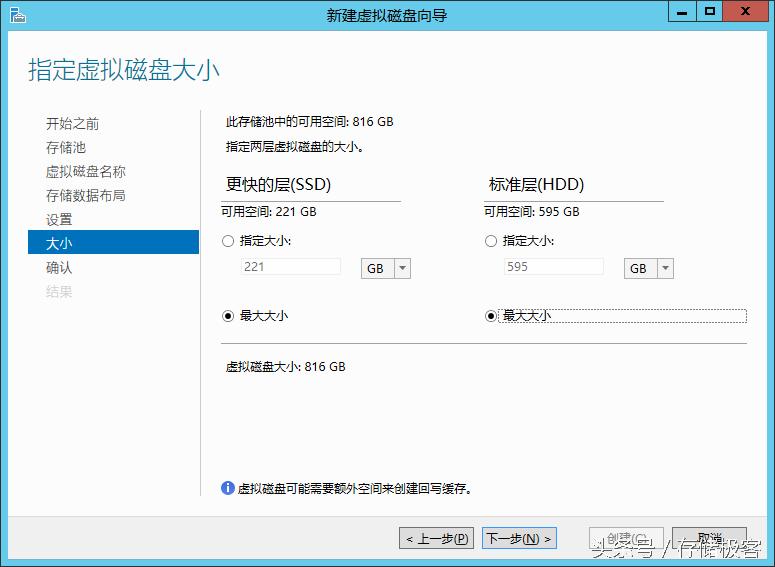This screenshot has width=775, height=567.
Task: Go to the 存储池 step
Action: [x=66, y=147]
